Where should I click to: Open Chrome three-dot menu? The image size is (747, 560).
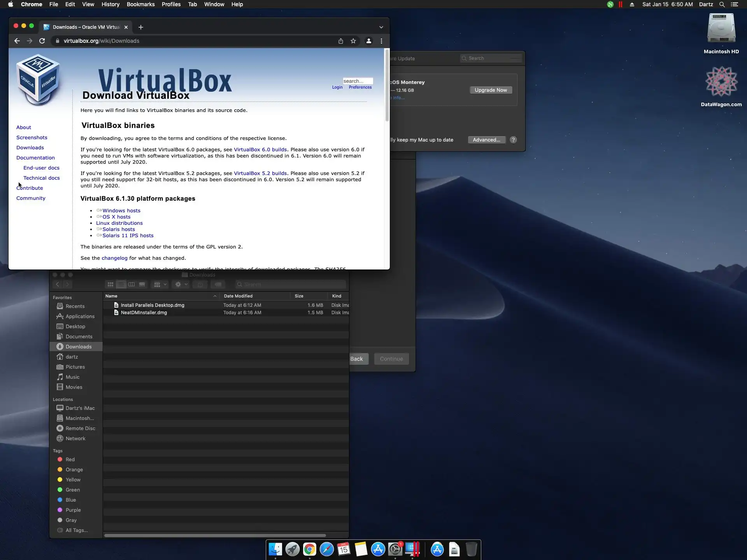[x=381, y=41]
